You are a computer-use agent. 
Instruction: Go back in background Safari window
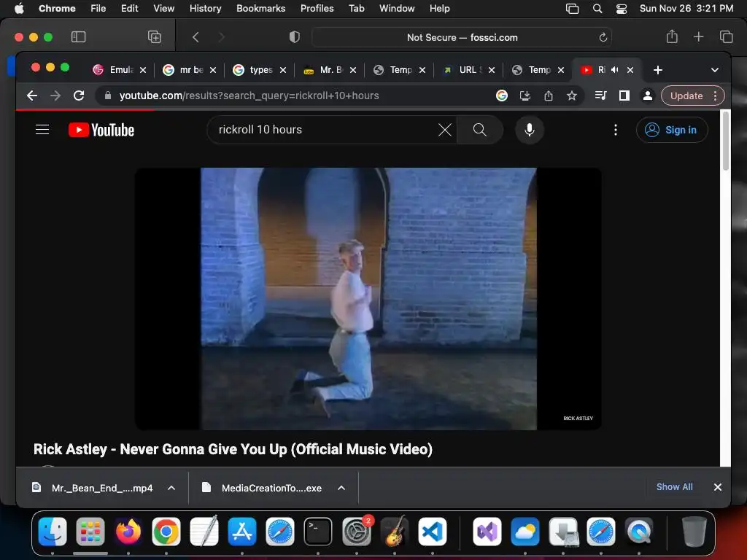[x=196, y=36]
